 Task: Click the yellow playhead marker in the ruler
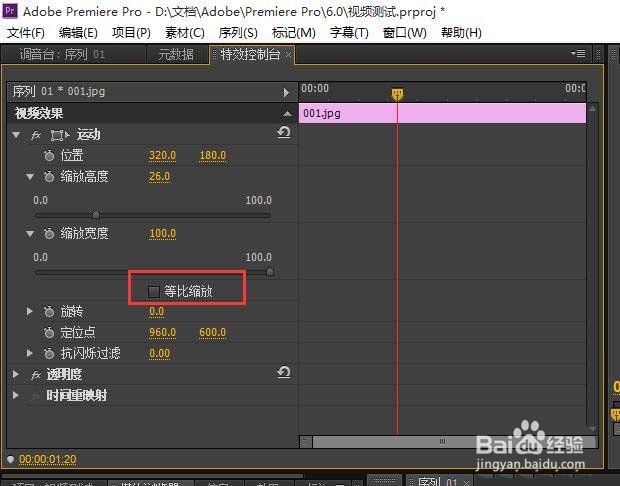(x=397, y=94)
